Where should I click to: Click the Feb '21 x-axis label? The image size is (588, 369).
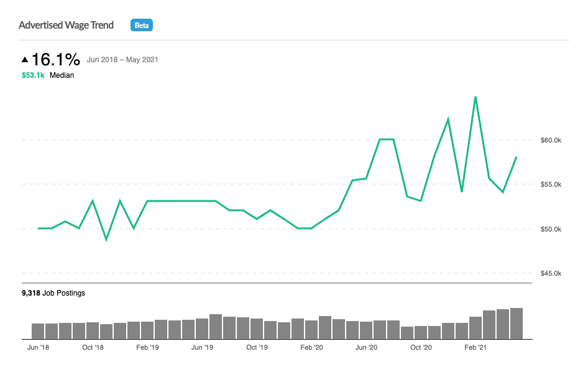(x=475, y=347)
